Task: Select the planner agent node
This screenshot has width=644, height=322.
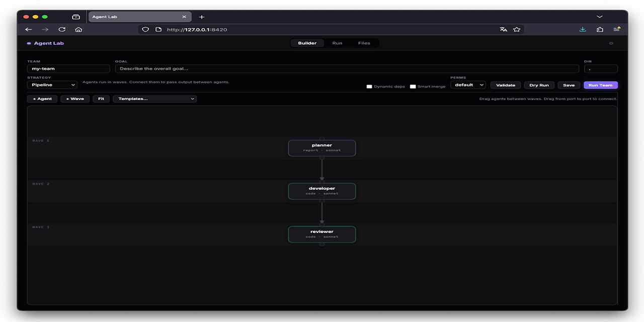Action: tap(322, 148)
